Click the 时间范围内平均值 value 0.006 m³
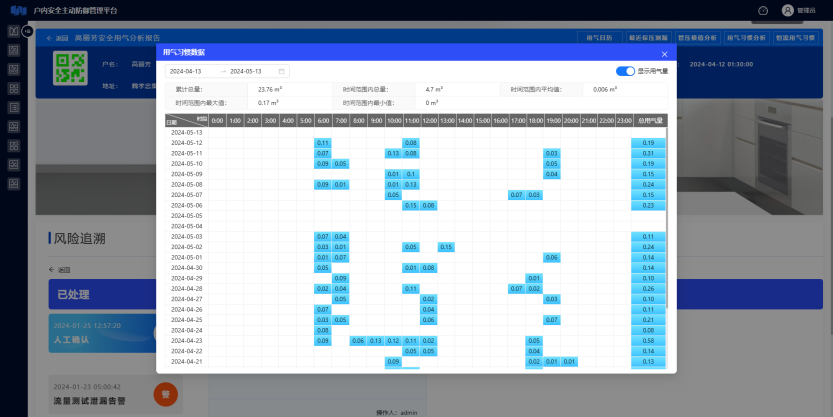This screenshot has height=417, width=833. pos(605,89)
